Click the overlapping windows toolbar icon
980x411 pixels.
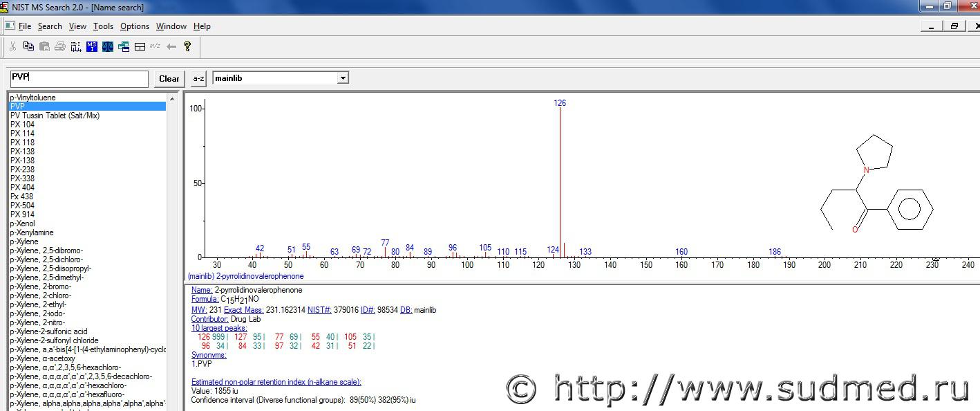(x=124, y=46)
